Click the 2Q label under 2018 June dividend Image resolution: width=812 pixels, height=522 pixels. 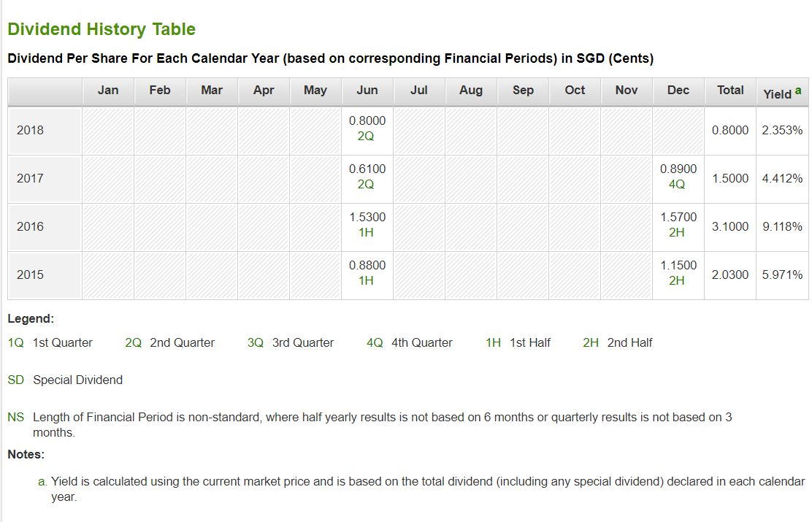pos(366,137)
